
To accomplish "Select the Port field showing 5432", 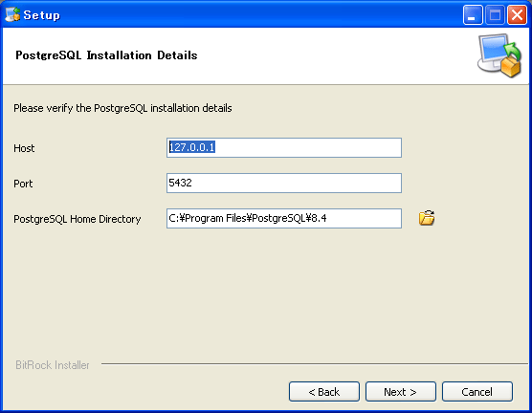I will coord(284,184).
